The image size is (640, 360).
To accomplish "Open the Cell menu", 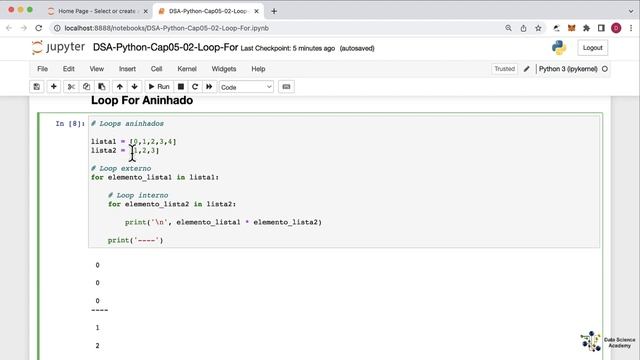I will pyautogui.click(x=156, y=69).
